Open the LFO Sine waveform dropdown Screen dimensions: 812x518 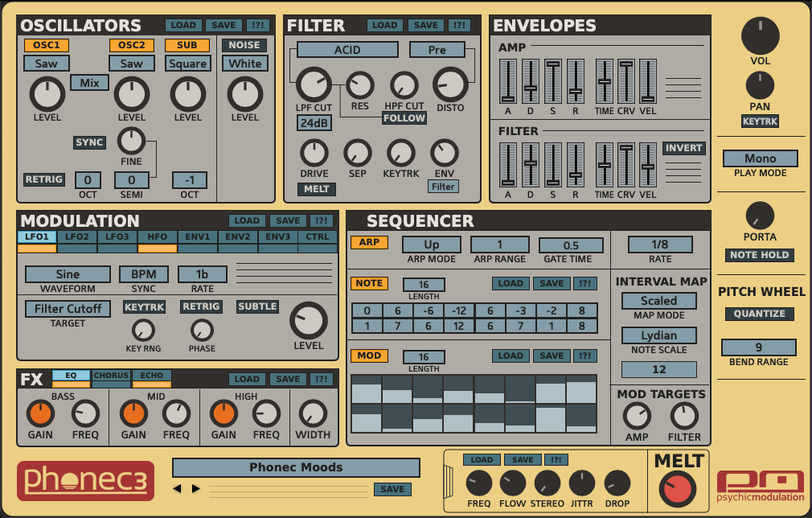click(68, 274)
